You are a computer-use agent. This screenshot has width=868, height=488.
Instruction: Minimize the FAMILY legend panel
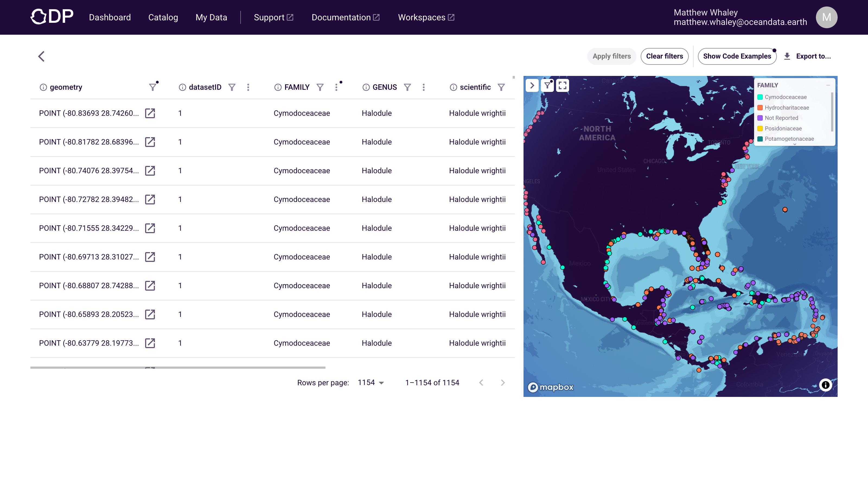point(828,85)
